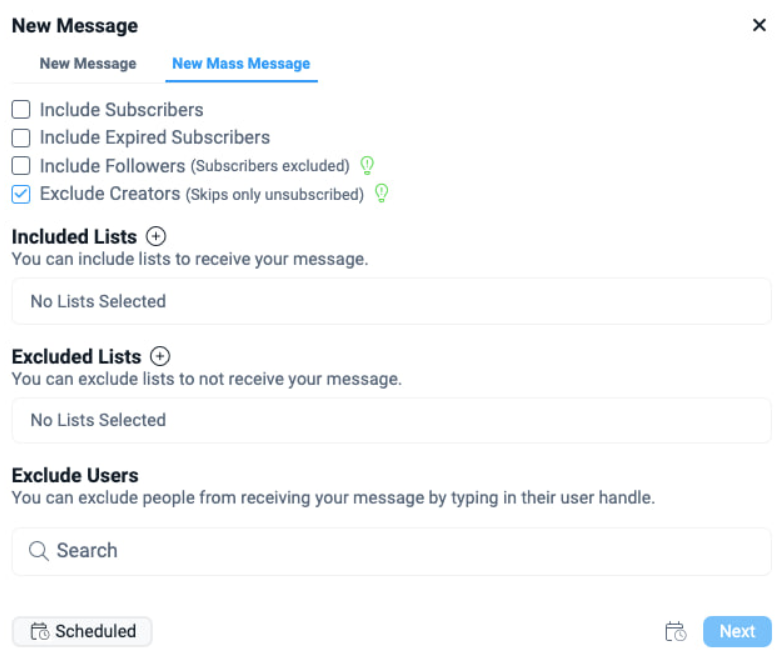Click the plus icon beside Included Lists
This screenshot has width=781, height=658.
(155, 237)
